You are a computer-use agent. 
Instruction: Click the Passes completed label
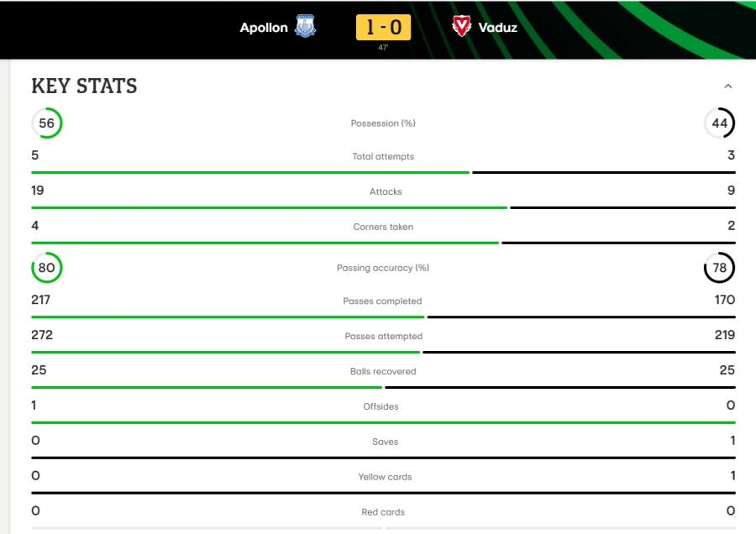coord(382,301)
